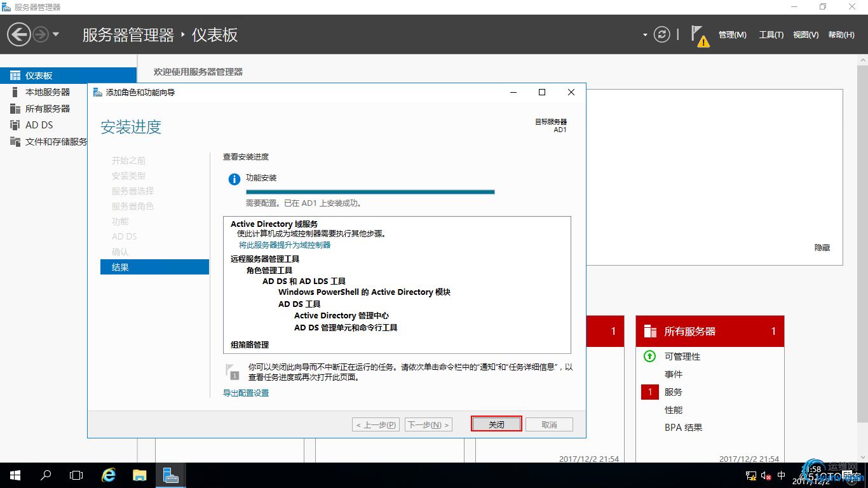Image resolution: width=868 pixels, height=488 pixels.
Task: Open File Explorer from the taskbar
Action: click(x=140, y=475)
